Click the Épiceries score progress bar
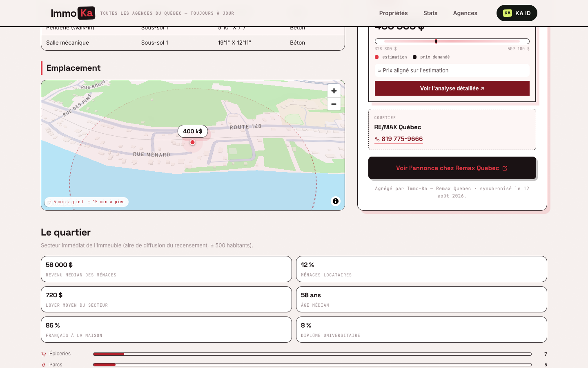 [x=312, y=354]
